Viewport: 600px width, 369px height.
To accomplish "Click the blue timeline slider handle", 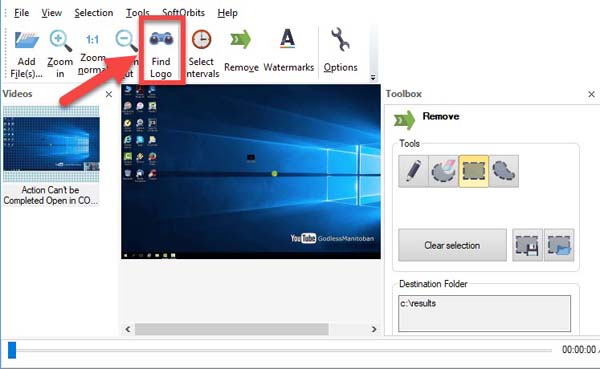I will (12, 350).
